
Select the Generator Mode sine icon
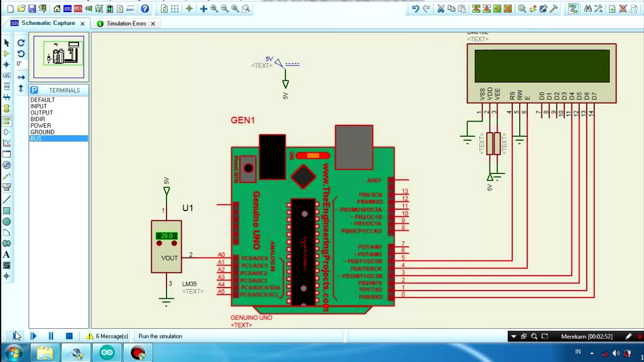pos(7,165)
